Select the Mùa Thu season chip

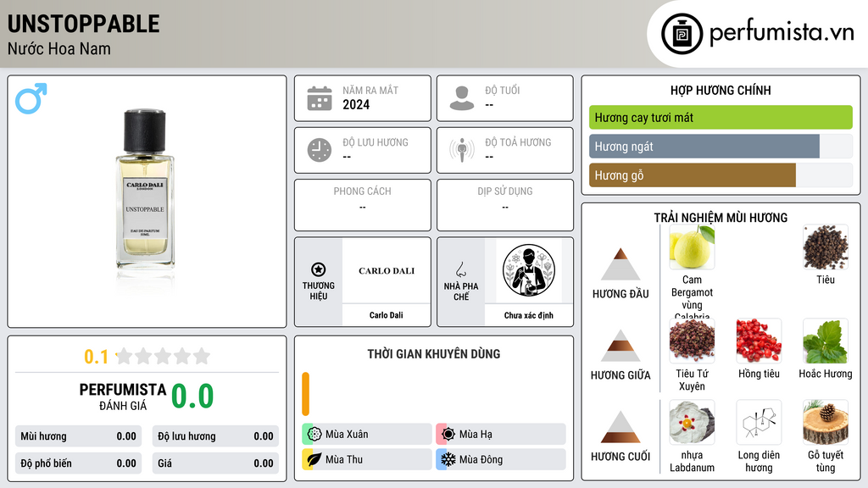click(367, 459)
